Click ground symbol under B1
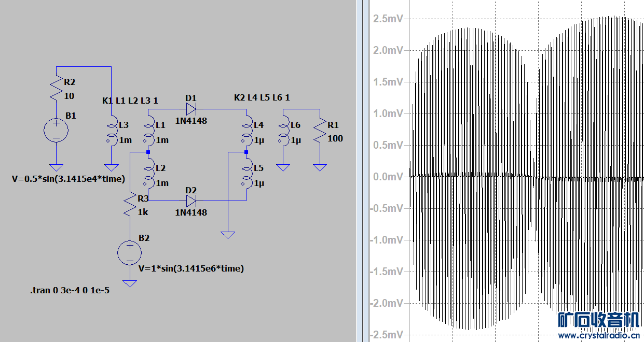Viewport: 644px width, 342px height. pyautogui.click(x=56, y=168)
